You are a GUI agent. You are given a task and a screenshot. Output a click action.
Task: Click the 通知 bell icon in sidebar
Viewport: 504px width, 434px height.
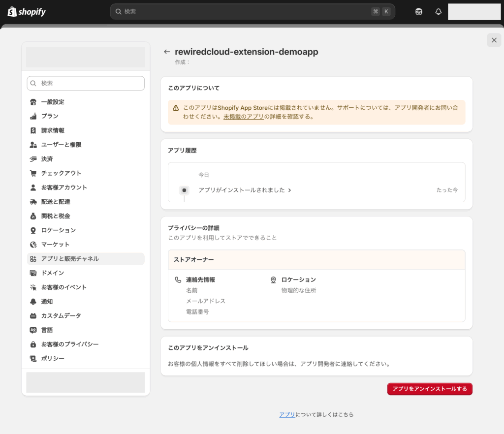(x=33, y=302)
